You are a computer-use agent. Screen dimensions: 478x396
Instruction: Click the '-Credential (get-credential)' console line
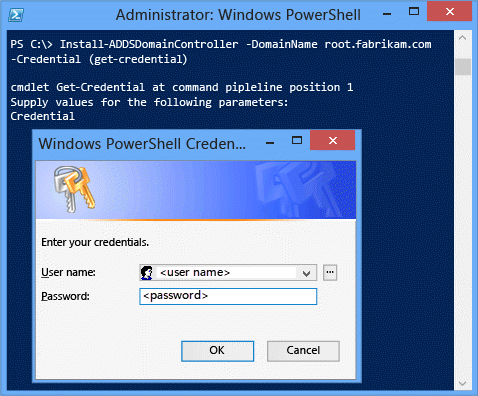coord(99,59)
